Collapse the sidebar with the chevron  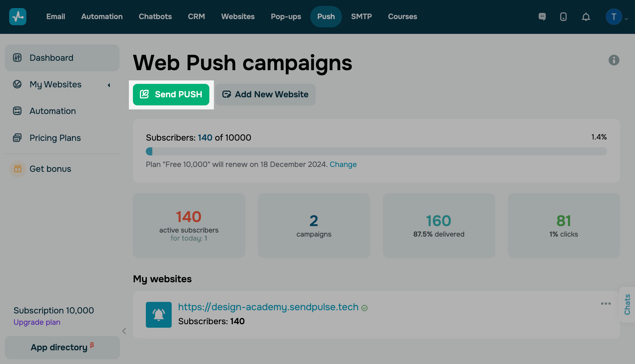(x=124, y=331)
